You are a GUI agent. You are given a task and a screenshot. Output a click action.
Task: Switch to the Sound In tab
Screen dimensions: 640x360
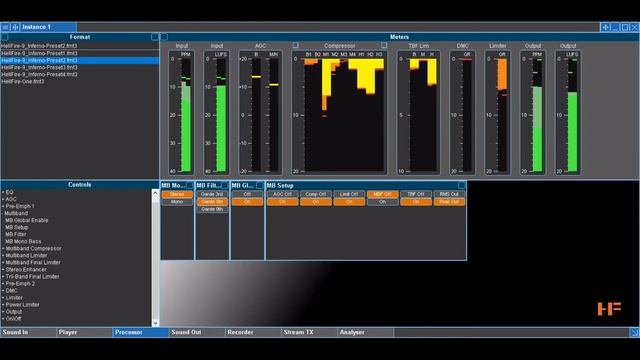28,332
